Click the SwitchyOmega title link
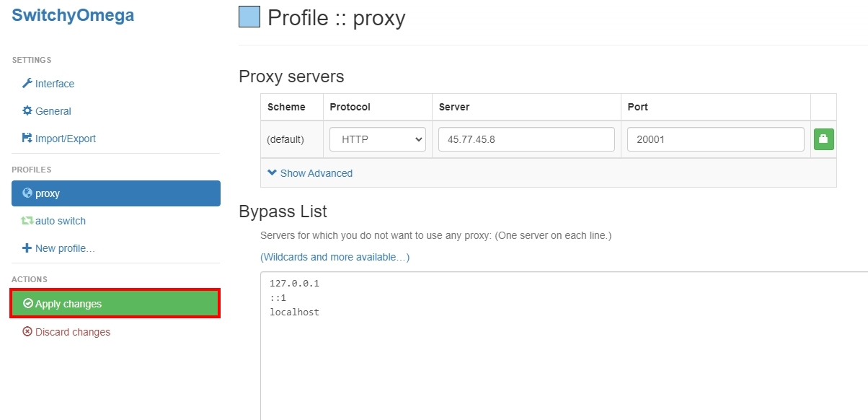 point(73,15)
